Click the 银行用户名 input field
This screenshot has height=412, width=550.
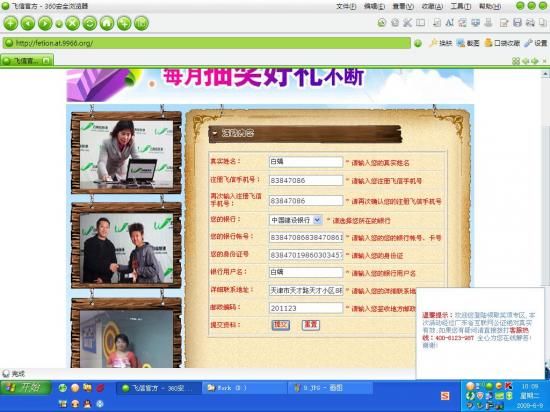coord(306,272)
